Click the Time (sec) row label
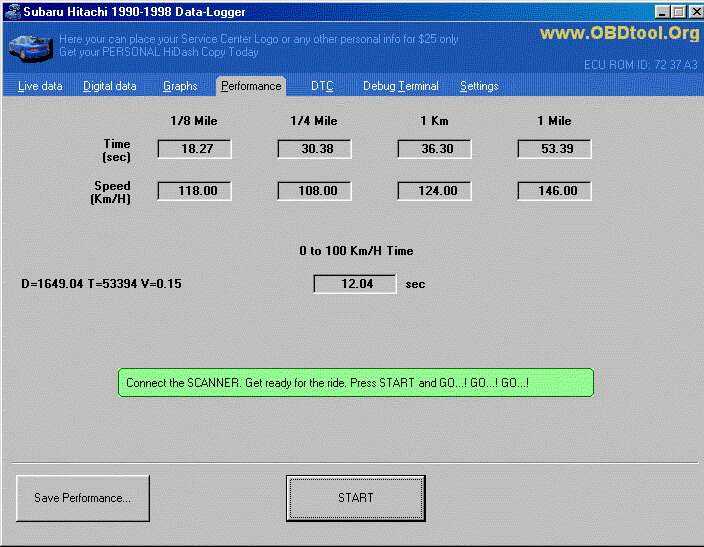The width and height of the screenshot is (704, 547). (117, 150)
